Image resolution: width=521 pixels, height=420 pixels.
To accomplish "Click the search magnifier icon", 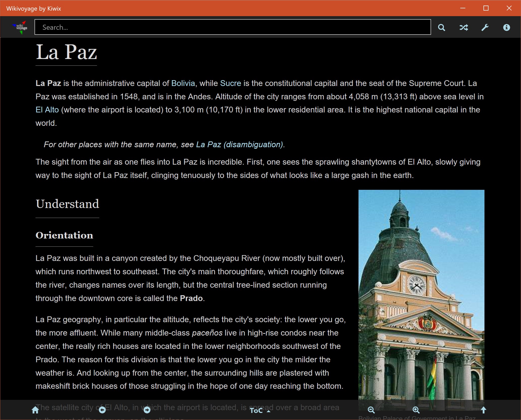I will click(441, 27).
